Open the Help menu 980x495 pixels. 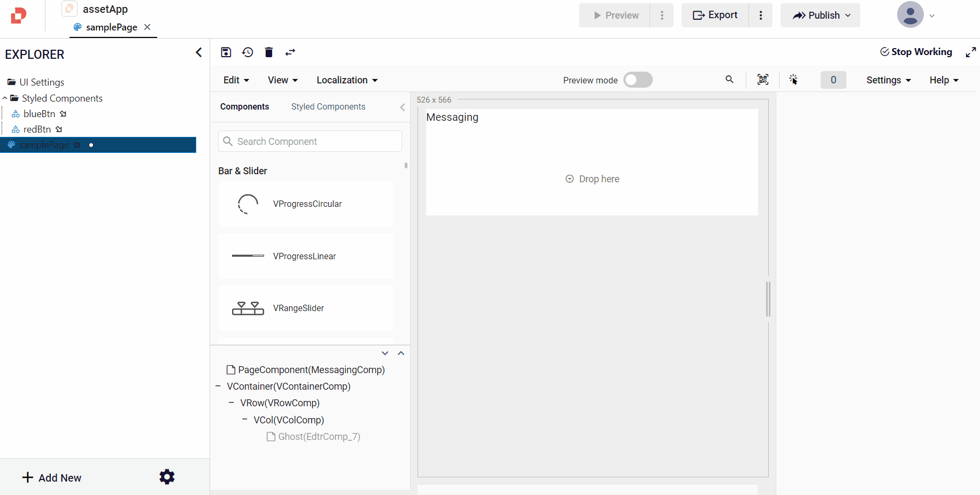[x=944, y=80]
